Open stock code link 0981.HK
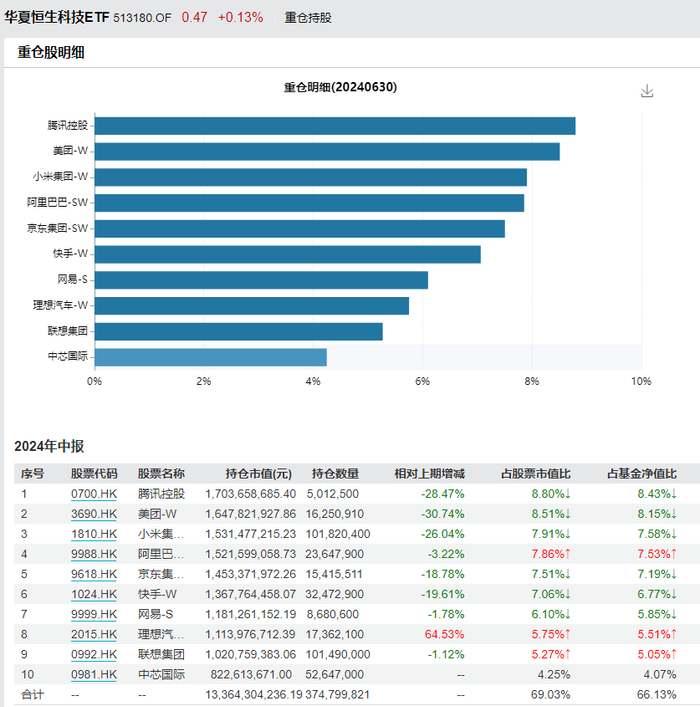Screen dimensions: 700x707 (x=94, y=675)
